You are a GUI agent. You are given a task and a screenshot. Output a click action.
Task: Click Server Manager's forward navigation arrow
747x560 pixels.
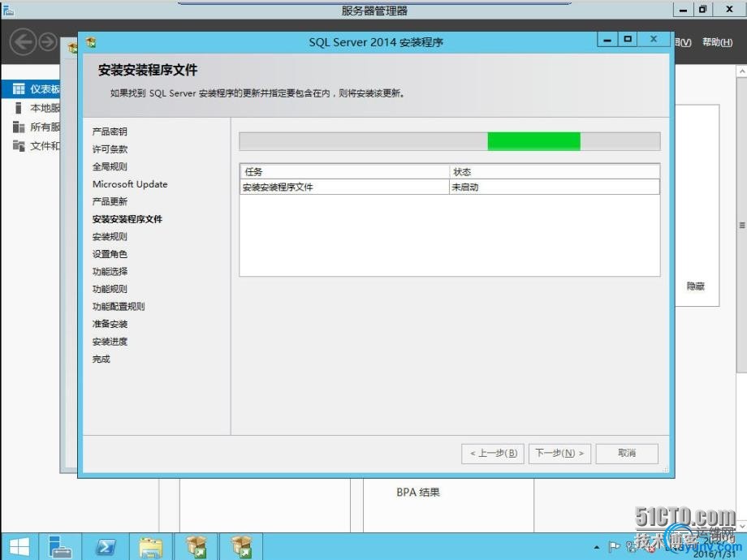(x=48, y=42)
